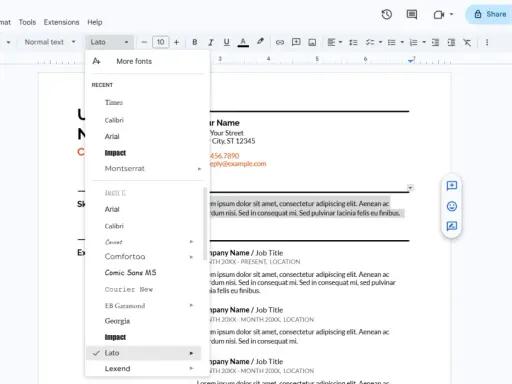Click the font size field showing 10

click(160, 42)
